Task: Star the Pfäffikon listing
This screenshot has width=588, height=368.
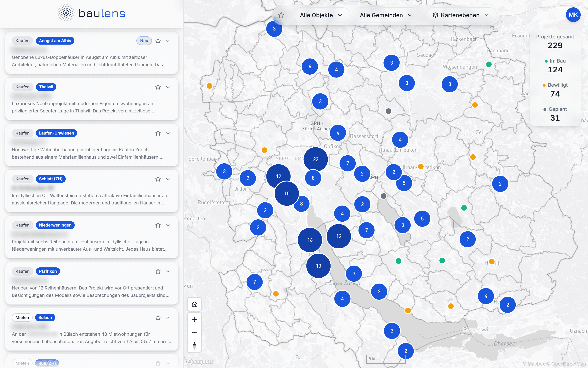Action: [x=158, y=271]
